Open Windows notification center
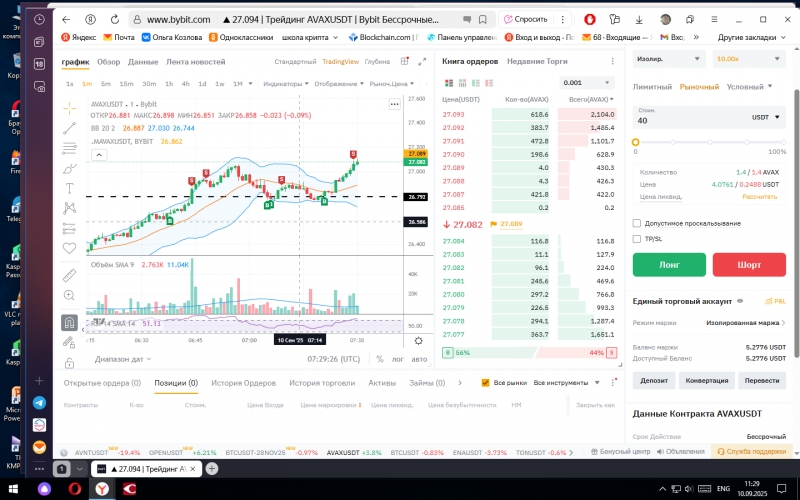 click(782, 489)
